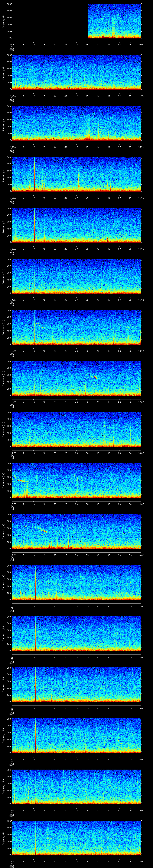
Task: Select the "1:18:00" time axis label
Action: pos(12,504)
